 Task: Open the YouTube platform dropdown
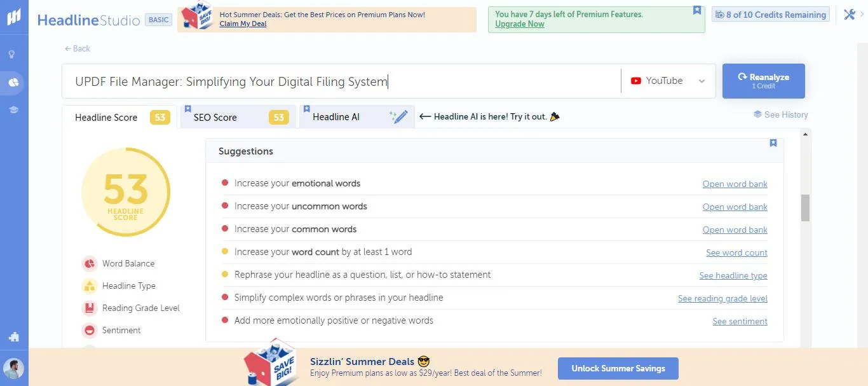click(667, 81)
